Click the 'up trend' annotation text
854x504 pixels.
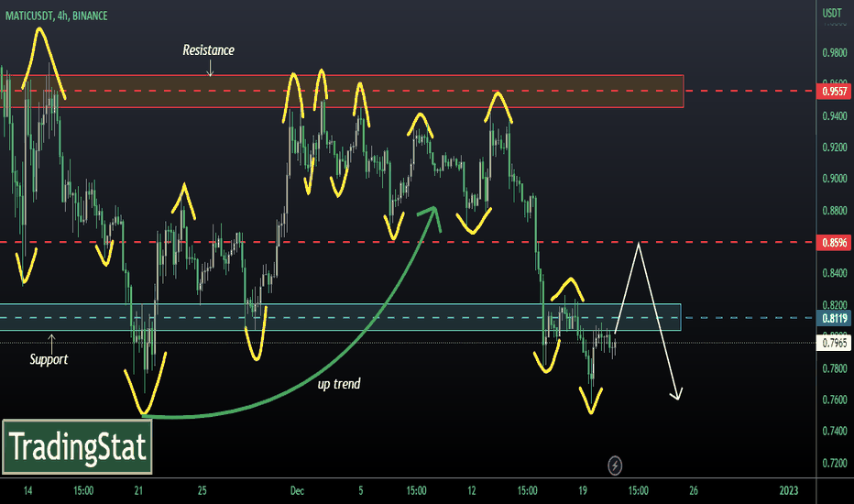tap(339, 384)
